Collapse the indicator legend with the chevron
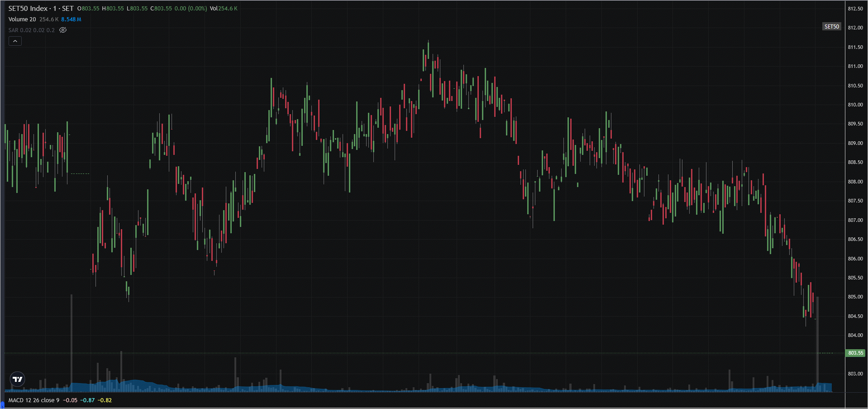 pyautogui.click(x=15, y=41)
